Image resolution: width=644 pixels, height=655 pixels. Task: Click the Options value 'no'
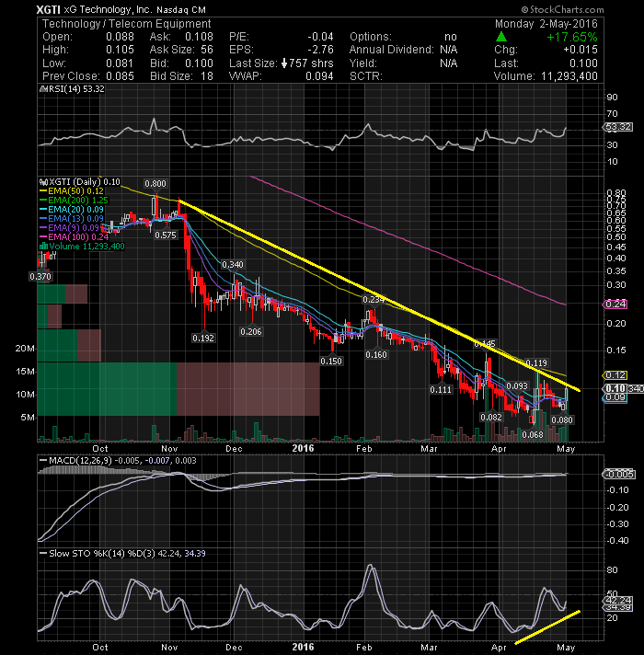pyautogui.click(x=451, y=37)
